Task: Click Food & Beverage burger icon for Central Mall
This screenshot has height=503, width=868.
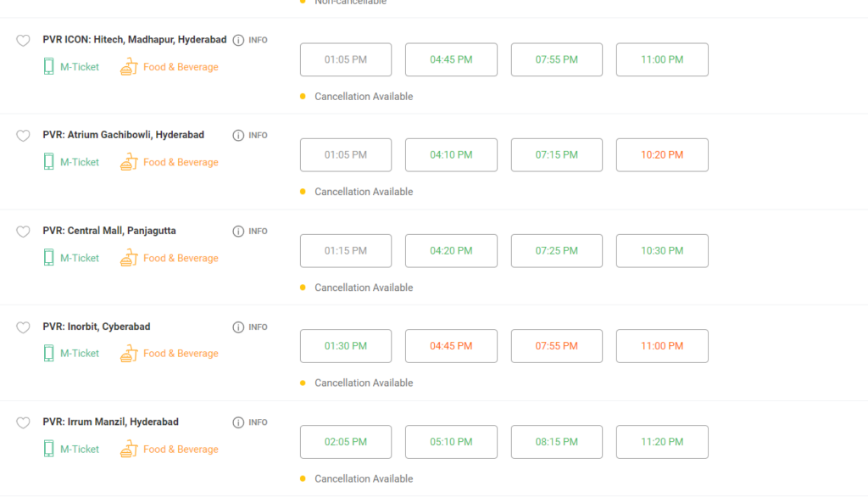Action: click(x=129, y=258)
